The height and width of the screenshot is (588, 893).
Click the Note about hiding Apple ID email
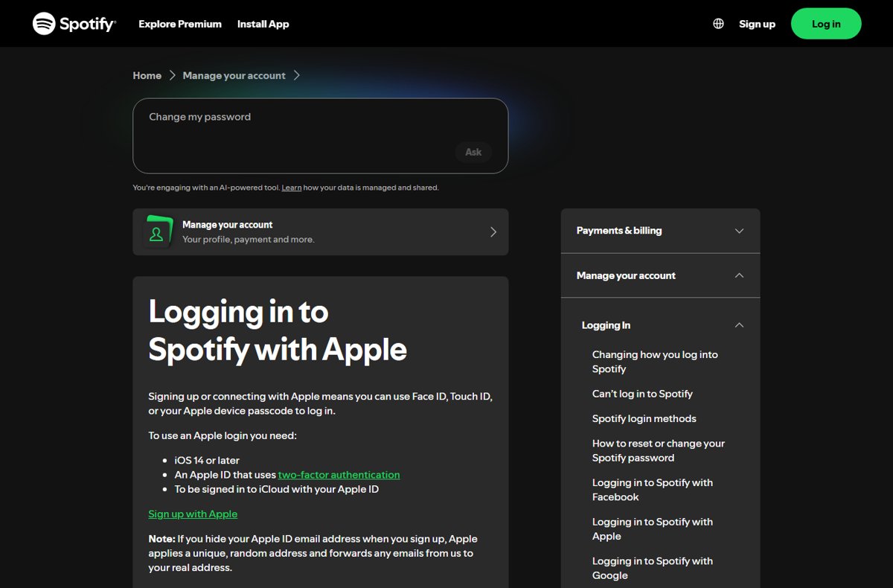pos(313,553)
